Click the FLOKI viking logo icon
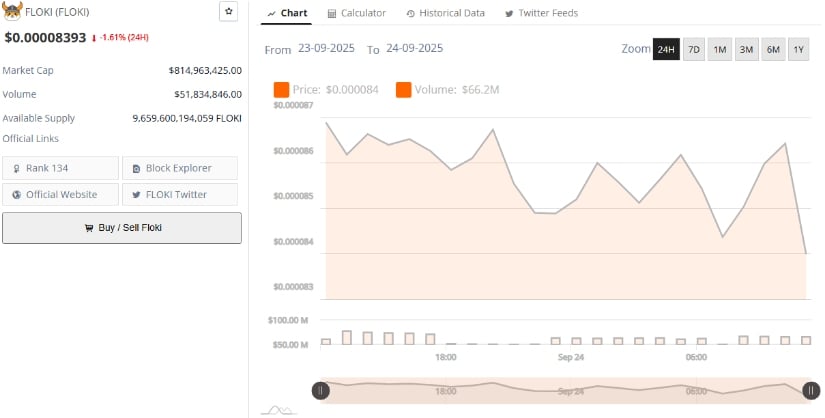 click(x=12, y=11)
